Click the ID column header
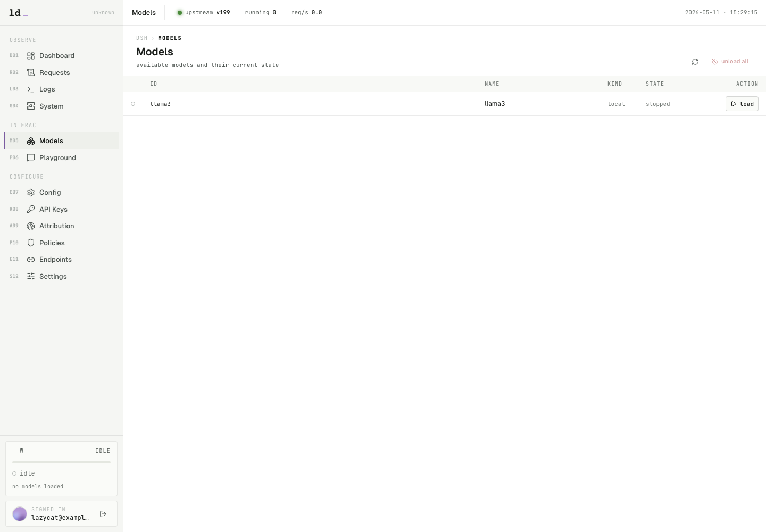This screenshot has width=766, height=532. coord(154,84)
